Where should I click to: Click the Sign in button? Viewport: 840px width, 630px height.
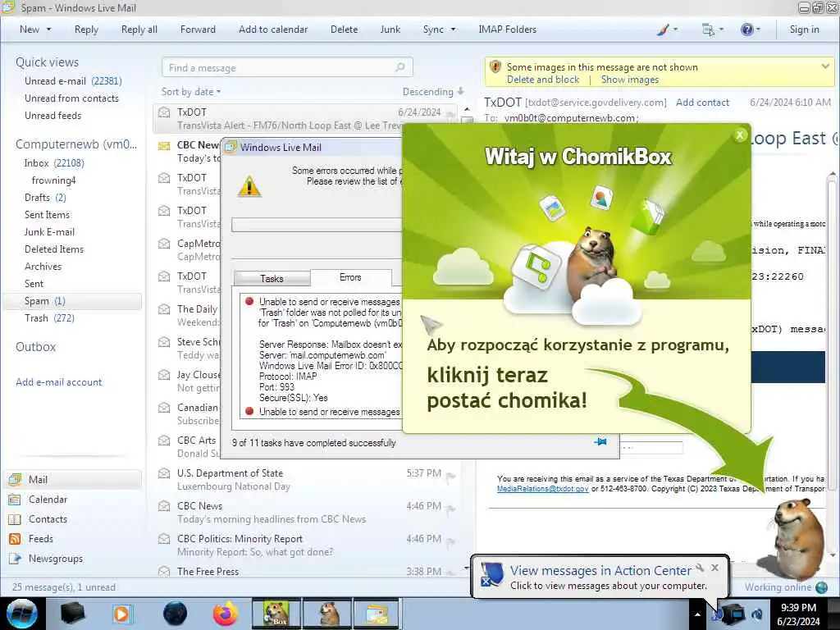804,30
